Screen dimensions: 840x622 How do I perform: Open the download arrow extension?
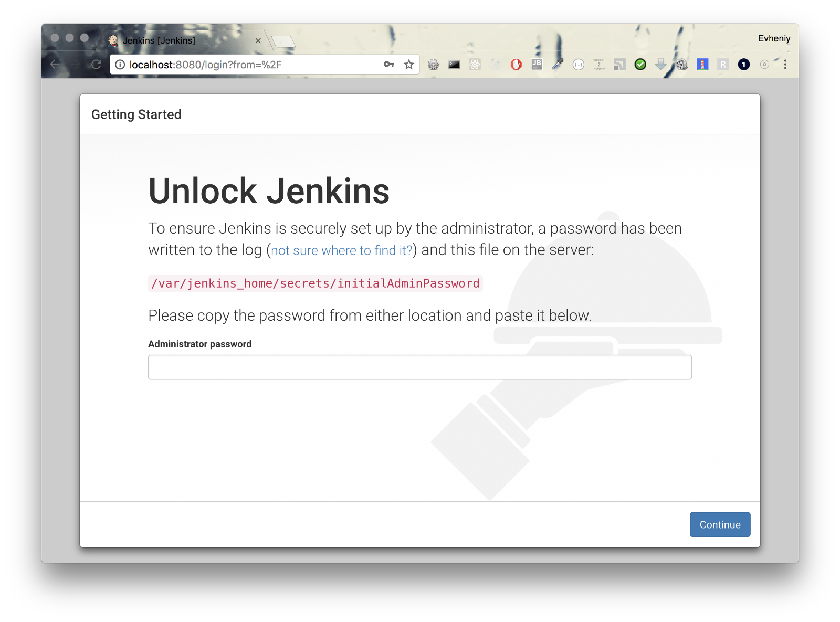661,65
